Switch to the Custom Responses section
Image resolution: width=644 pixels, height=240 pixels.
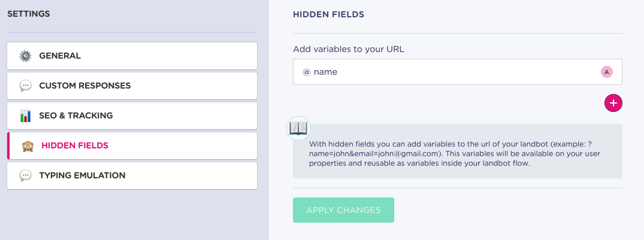[132, 86]
